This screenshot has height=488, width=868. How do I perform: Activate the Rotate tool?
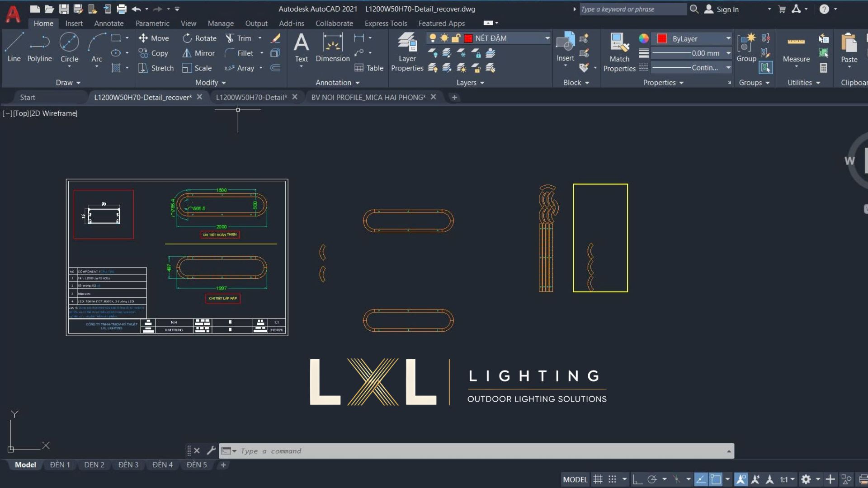click(x=199, y=38)
